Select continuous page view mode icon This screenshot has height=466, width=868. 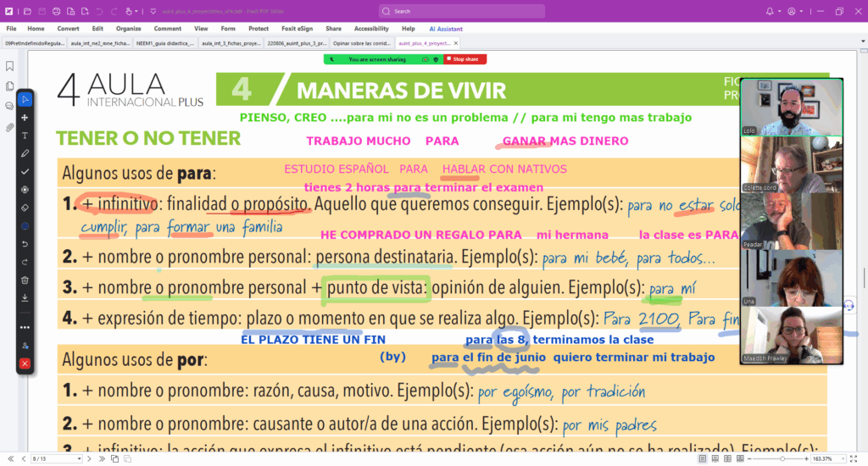coord(715,459)
